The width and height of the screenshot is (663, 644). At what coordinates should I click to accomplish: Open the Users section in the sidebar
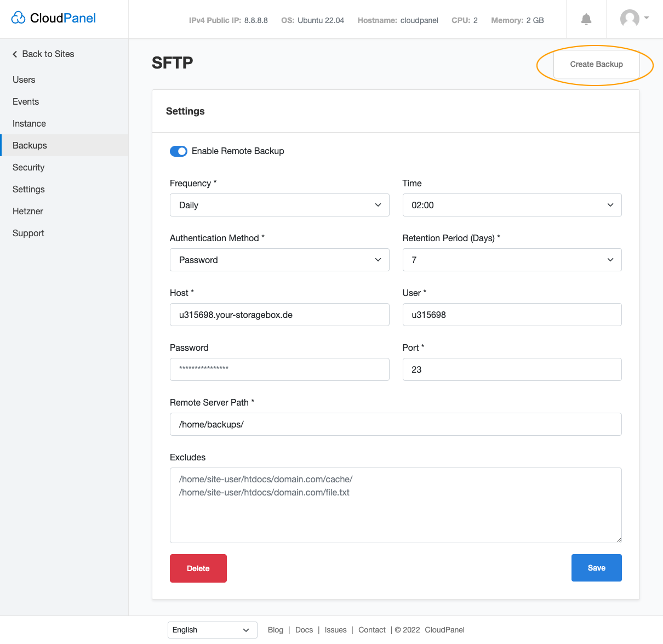click(x=24, y=79)
